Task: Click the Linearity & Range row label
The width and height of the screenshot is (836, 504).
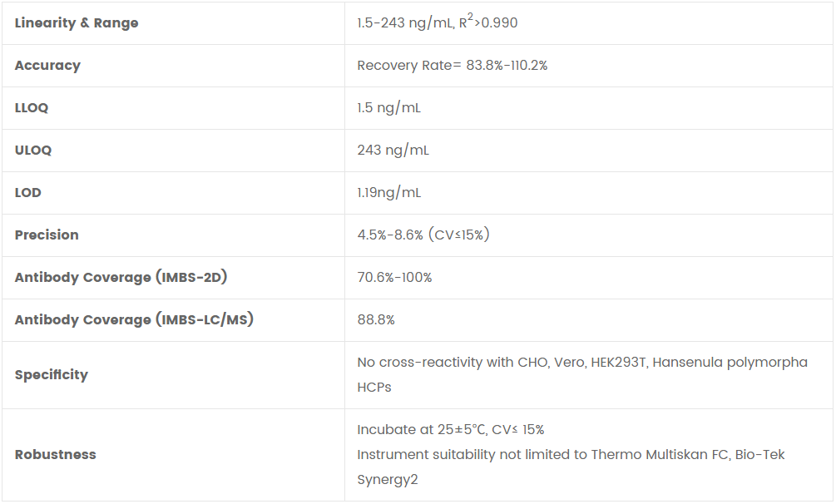Action: (x=77, y=23)
